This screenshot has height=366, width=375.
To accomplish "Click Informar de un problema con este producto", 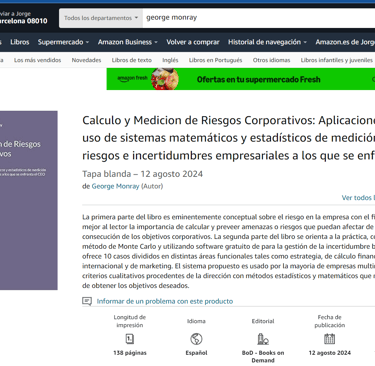I will tap(165, 301).
